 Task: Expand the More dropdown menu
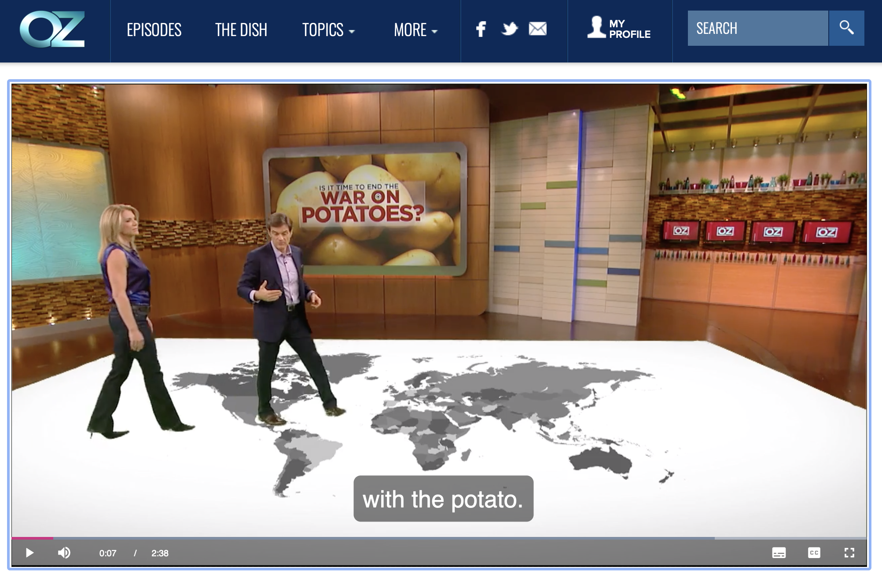click(415, 30)
